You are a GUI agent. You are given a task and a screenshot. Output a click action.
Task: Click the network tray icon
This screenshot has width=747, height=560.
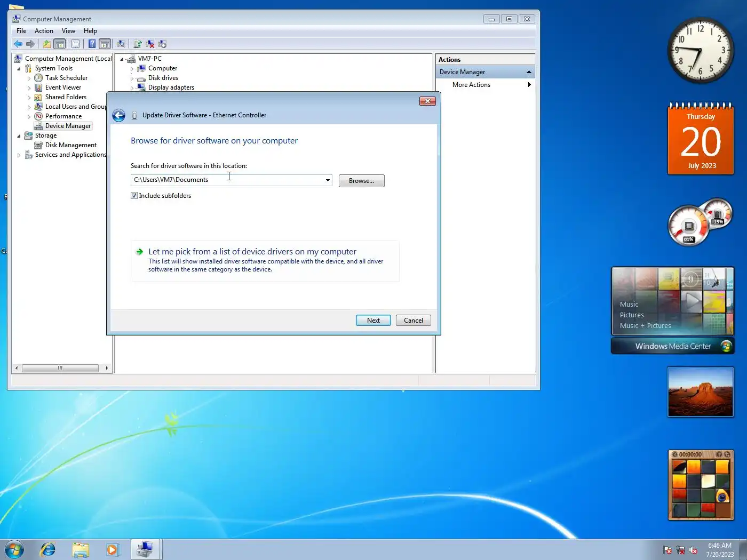click(680, 550)
